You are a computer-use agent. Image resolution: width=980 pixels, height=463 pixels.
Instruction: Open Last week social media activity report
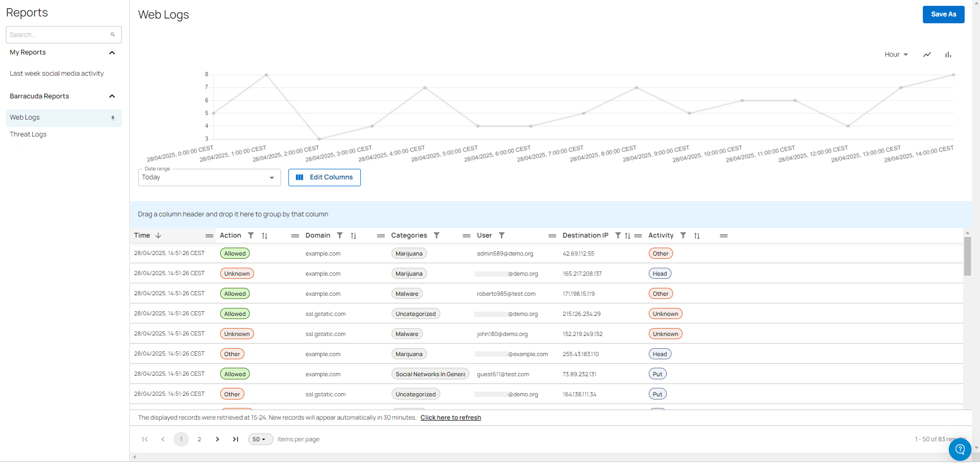[x=57, y=74]
